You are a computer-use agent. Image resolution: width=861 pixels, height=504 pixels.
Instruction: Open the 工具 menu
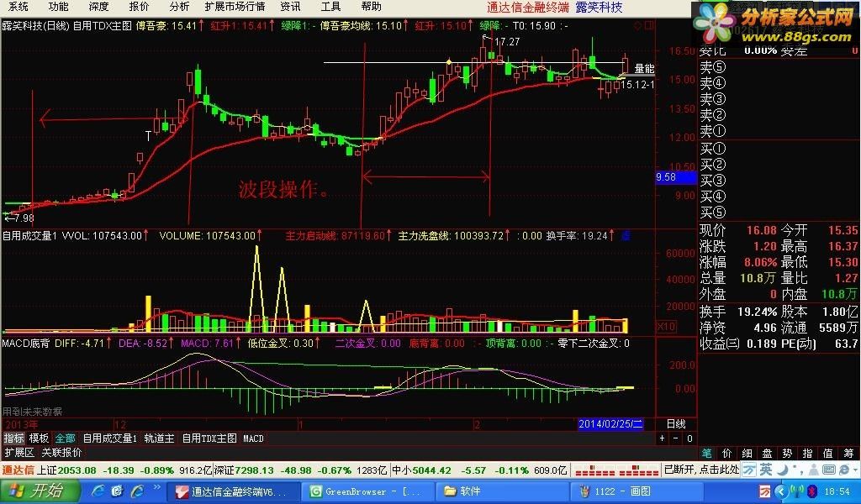pyautogui.click(x=330, y=7)
